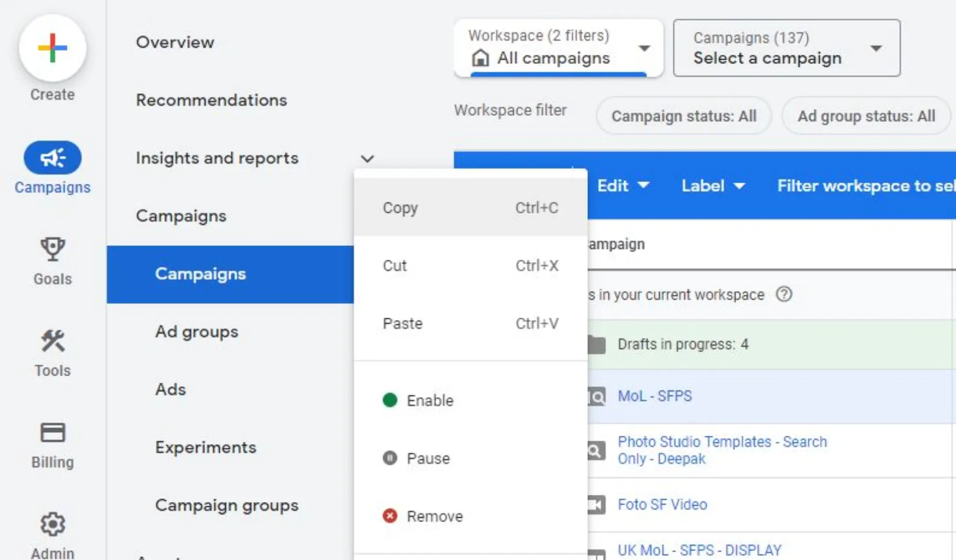Go to Overview in navigation

[175, 42]
